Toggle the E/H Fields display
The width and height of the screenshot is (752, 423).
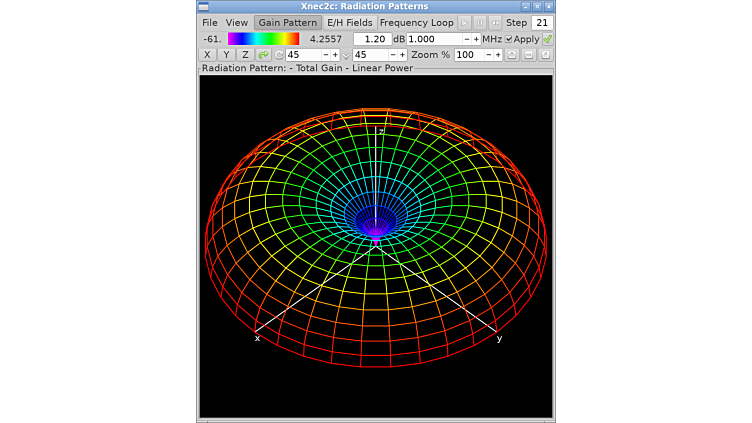[x=349, y=22]
